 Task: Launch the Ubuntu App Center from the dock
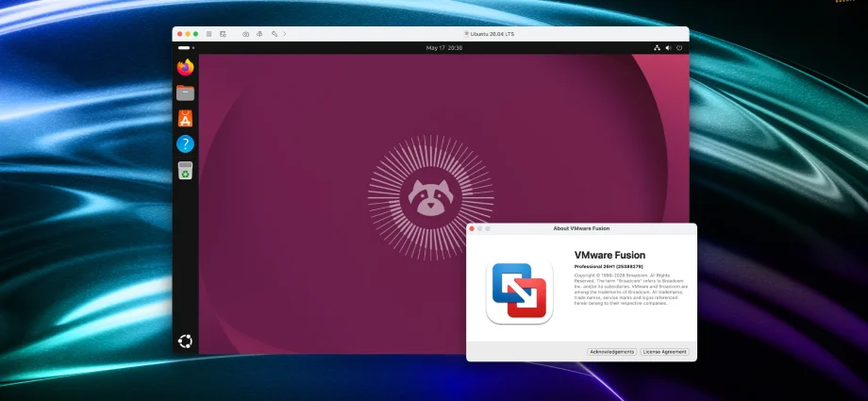click(186, 118)
